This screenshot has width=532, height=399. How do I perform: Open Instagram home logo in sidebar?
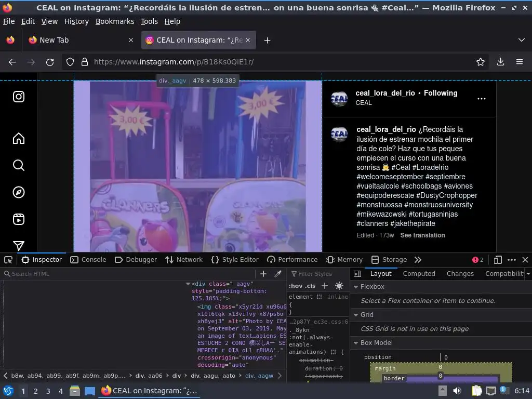19,97
